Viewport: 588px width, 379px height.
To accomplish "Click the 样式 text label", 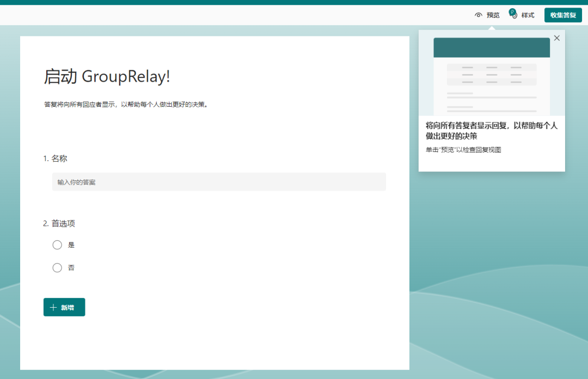I will pyautogui.click(x=528, y=15).
